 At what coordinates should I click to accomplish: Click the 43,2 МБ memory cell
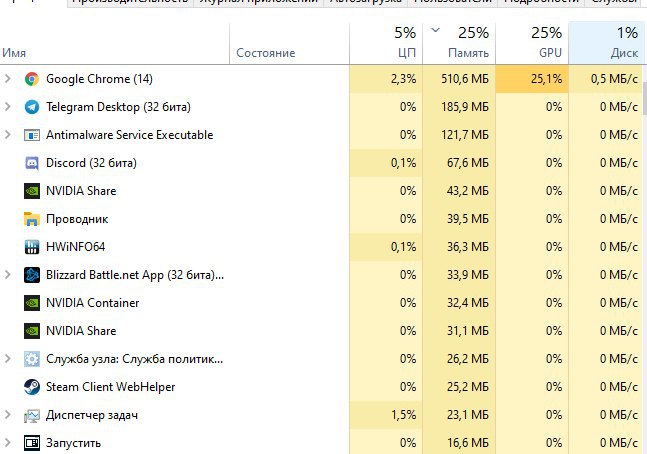[459, 191]
